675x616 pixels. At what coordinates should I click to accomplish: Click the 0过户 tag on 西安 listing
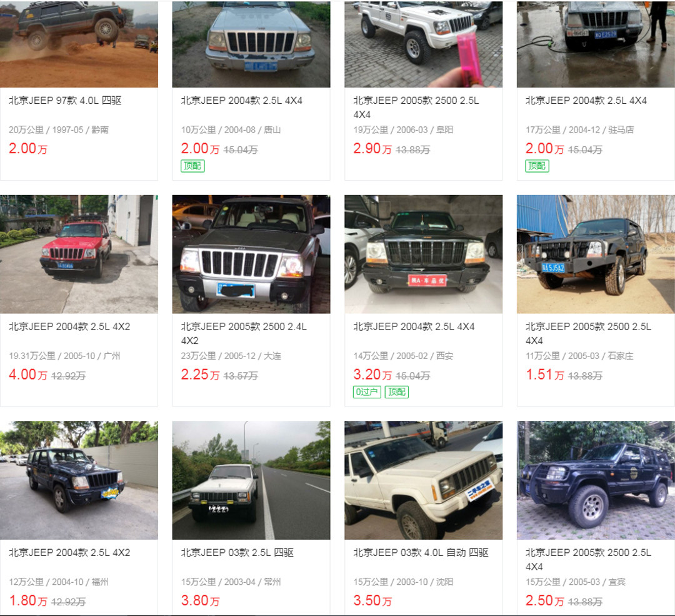pyautogui.click(x=367, y=392)
